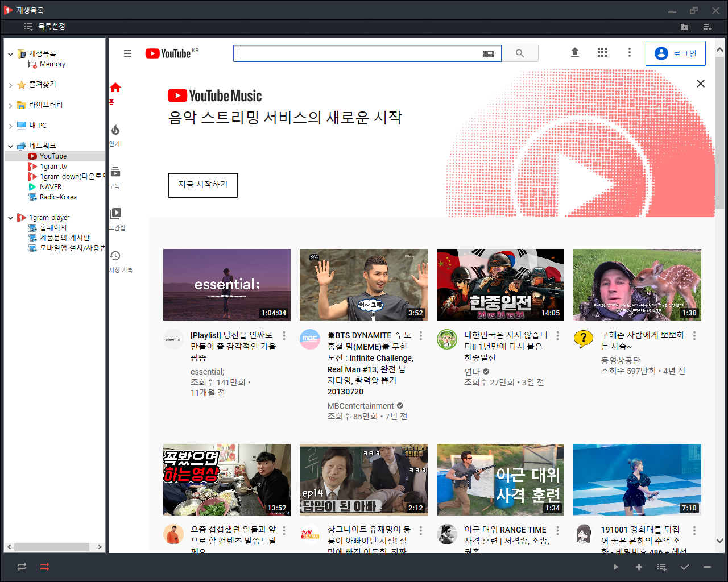Toggle the repeat icon in the bottom bar
This screenshot has height=582, width=728.
(x=22, y=567)
